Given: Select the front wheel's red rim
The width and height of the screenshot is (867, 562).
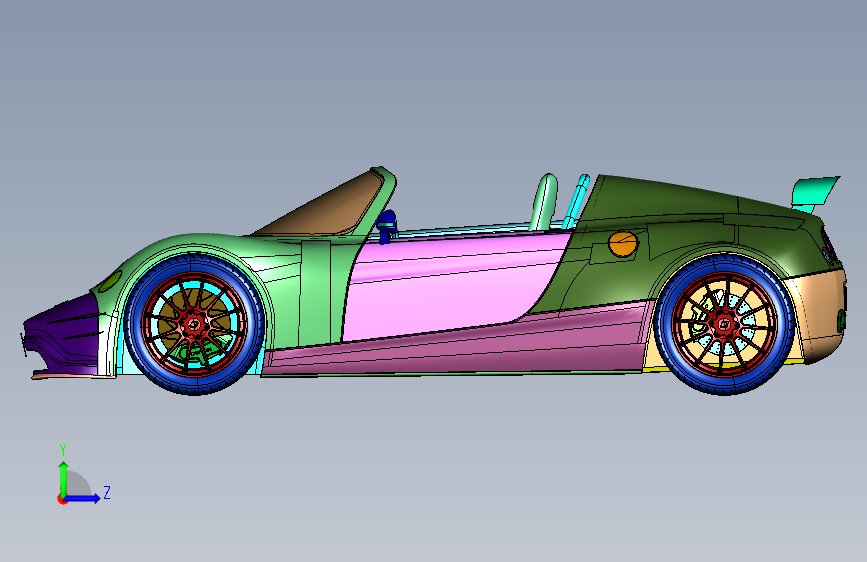Looking at the screenshot, I should 194,324.
